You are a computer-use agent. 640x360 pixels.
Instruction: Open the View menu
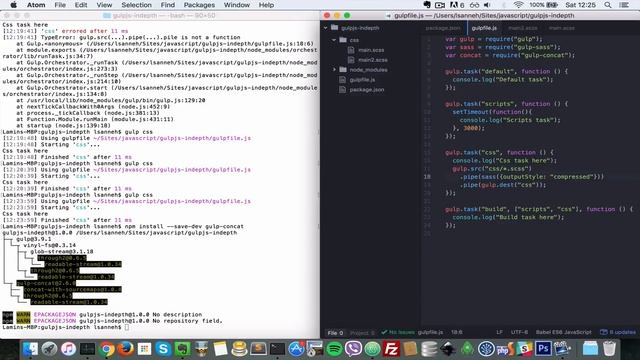[104, 5]
